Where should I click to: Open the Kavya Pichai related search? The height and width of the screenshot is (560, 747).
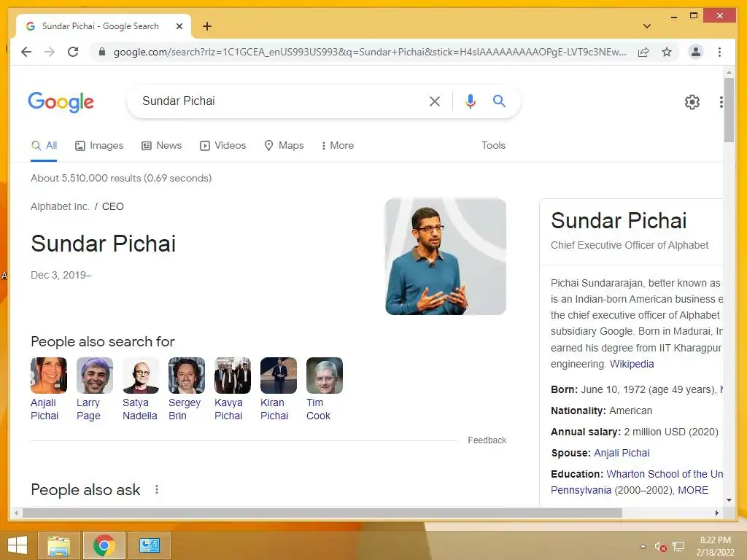233,389
